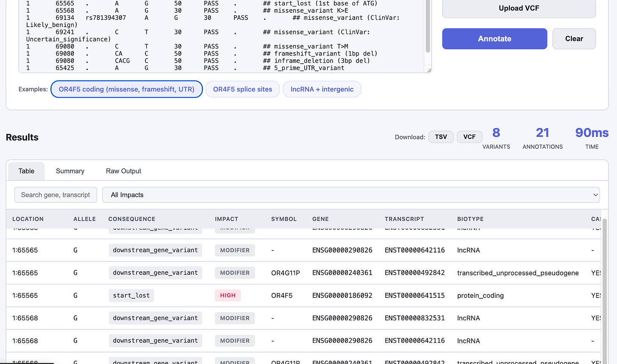617x364 pixels.
Task: Click the HIGH impact badge
Action: (x=228, y=295)
